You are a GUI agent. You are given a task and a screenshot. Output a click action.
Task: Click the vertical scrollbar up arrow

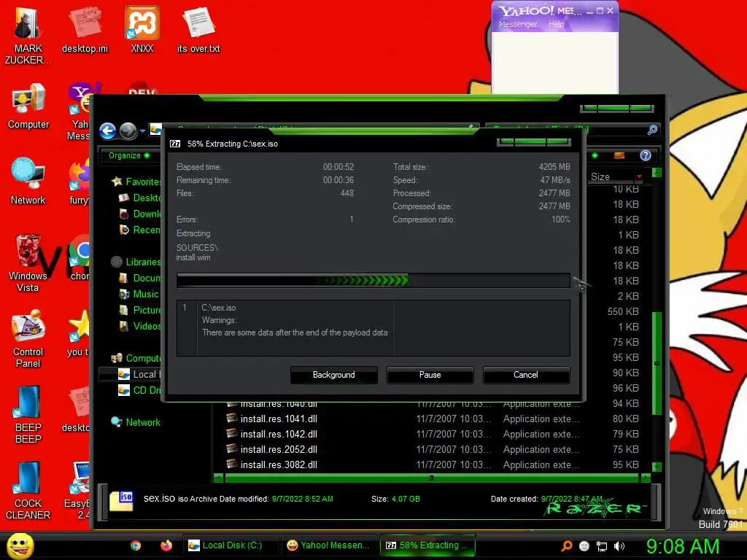pos(657,172)
